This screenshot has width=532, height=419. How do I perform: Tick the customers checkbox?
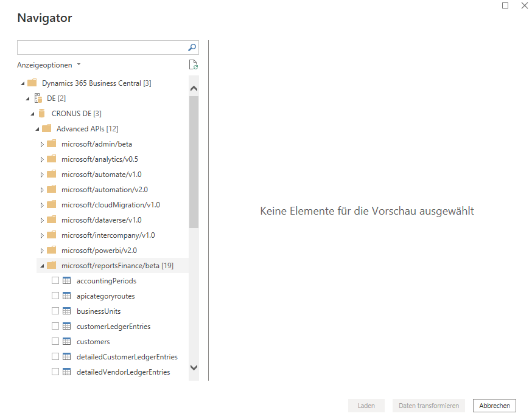click(55, 341)
